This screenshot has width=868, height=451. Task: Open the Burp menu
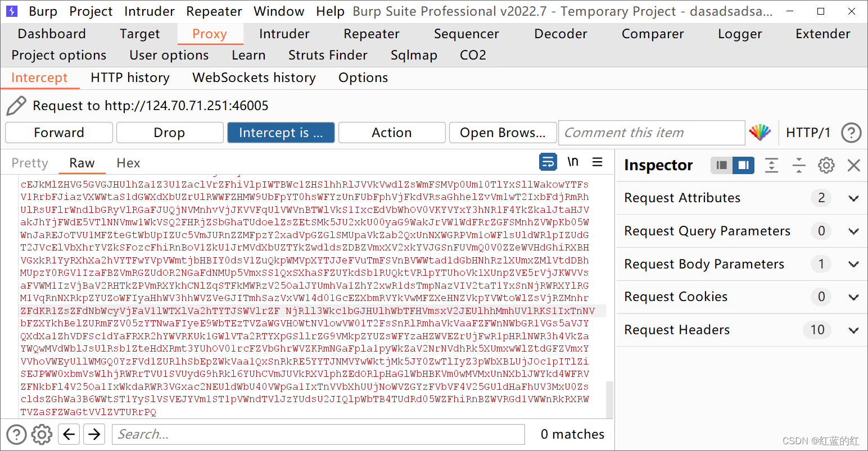tap(43, 11)
